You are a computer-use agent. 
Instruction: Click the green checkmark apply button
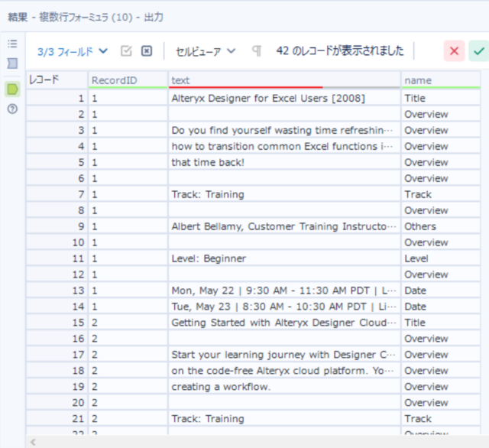[x=478, y=51]
